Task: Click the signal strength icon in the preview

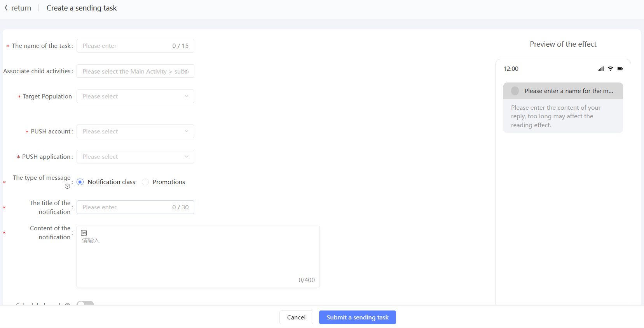Action: pyautogui.click(x=601, y=69)
